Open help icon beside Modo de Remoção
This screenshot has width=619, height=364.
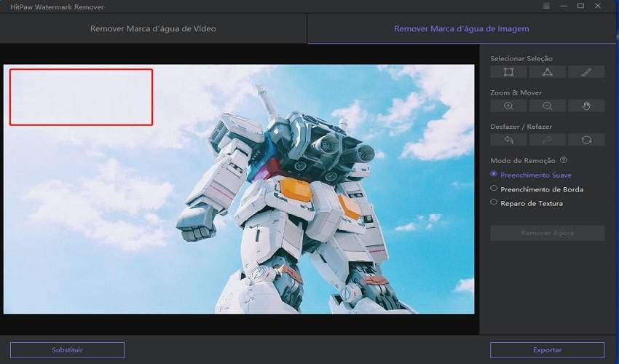(564, 160)
